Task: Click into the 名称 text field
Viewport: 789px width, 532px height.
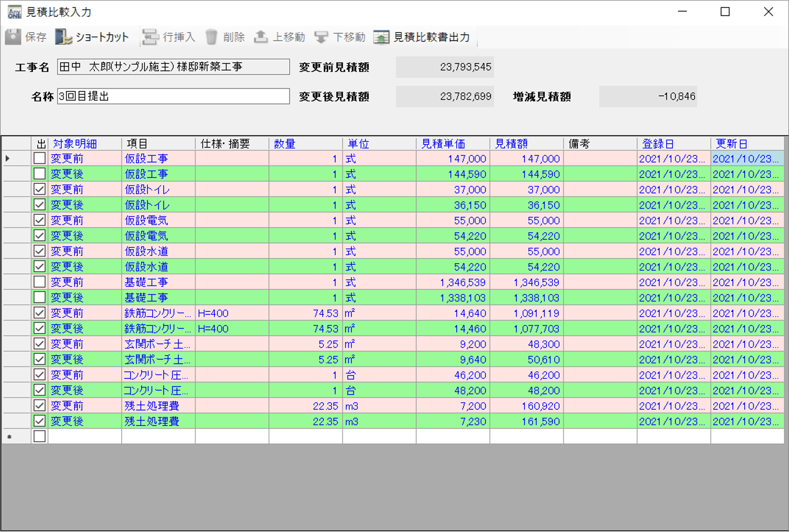Action: point(173,96)
